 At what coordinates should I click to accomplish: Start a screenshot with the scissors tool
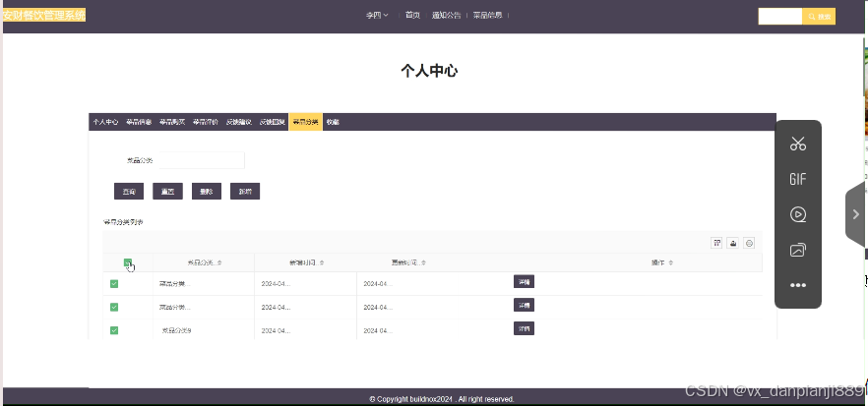pyautogui.click(x=798, y=144)
